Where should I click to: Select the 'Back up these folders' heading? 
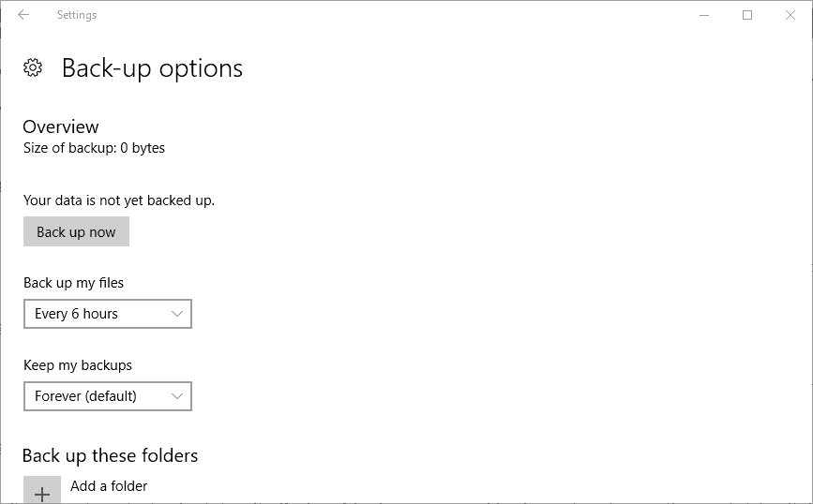[x=111, y=456]
